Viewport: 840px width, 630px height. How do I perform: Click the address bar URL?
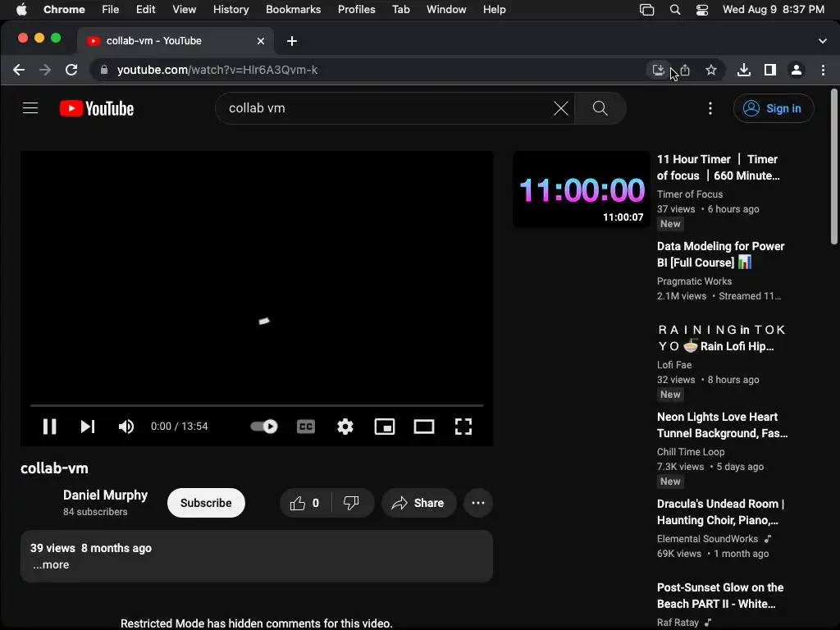pos(217,70)
